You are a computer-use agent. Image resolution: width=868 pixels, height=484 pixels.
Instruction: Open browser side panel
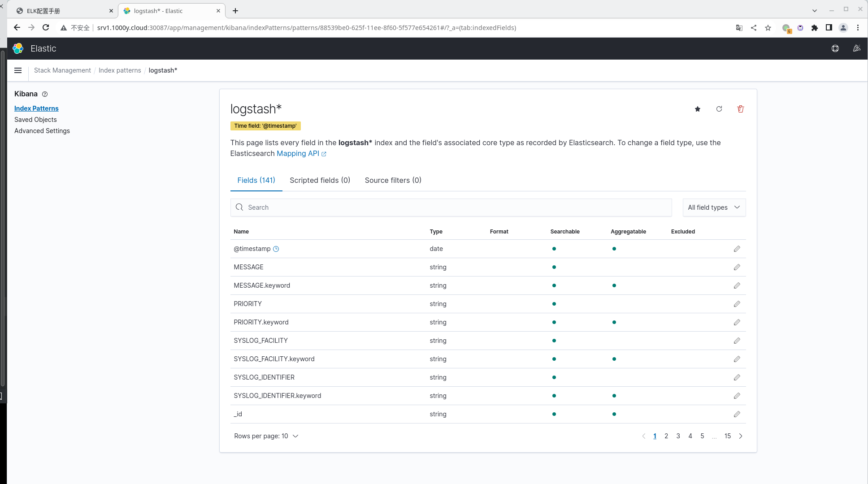point(829,28)
